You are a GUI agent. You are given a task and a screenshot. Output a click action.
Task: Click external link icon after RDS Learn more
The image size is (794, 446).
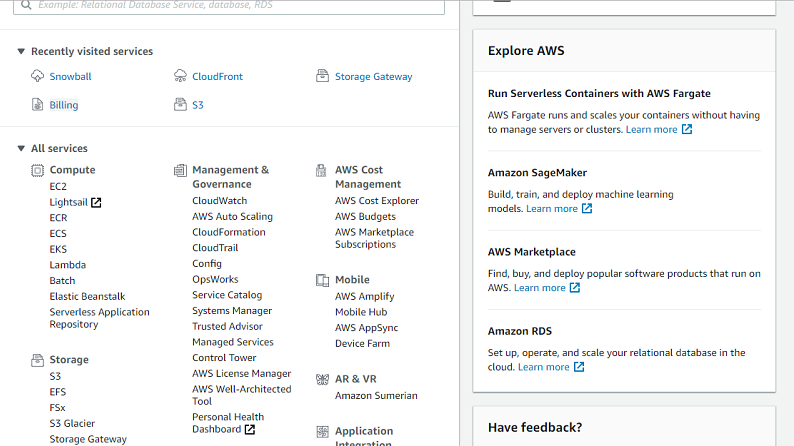pos(579,367)
